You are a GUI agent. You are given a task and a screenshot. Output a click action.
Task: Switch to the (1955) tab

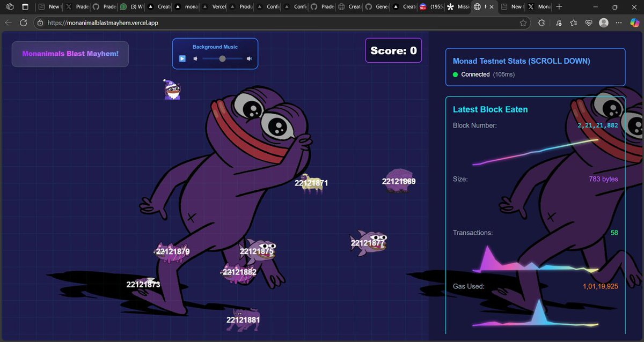[x=431, y=7]
